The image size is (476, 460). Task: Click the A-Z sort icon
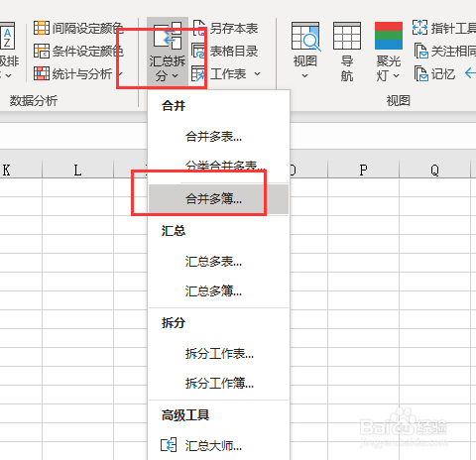pyautogui.click(x=7, y=37)
